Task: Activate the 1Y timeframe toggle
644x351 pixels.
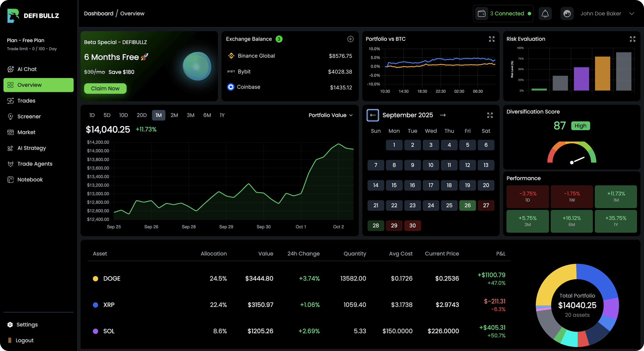Action: 222,115
